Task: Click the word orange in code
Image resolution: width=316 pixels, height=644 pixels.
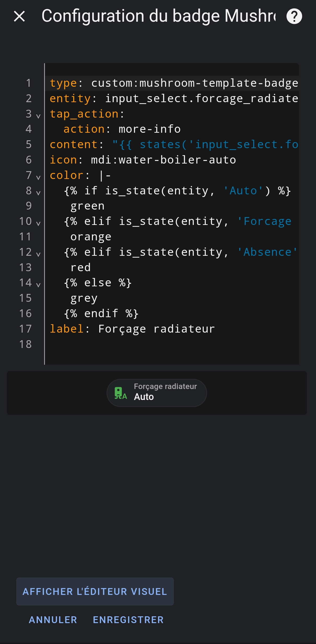Action: click(91, 237)
